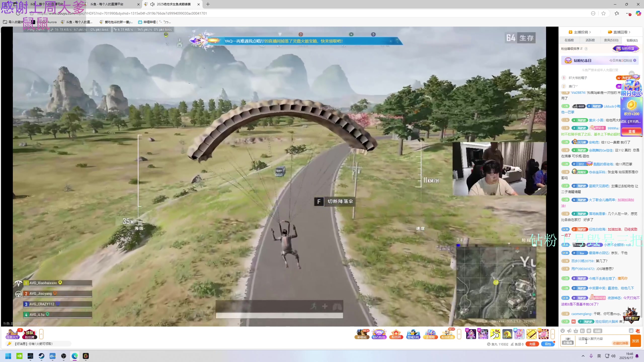Open volume control in system tray
Screen dimensions: 644x362
(613, 356)
